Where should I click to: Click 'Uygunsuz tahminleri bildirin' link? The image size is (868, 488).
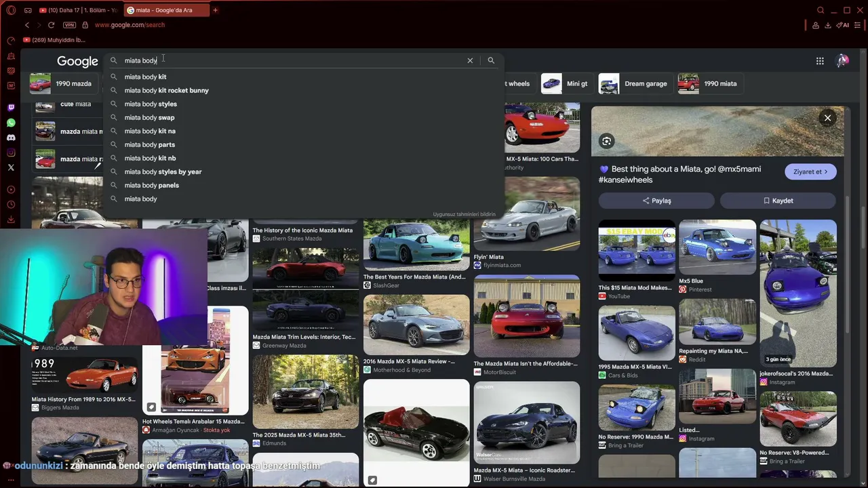coord(465,214)
